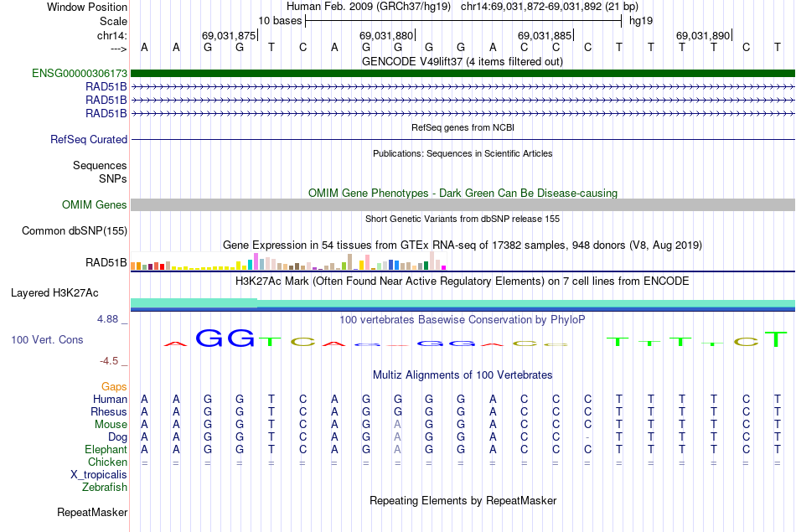Select the 100 Vert. Cons label
The image size is (796, 532).
coord(47,339)
